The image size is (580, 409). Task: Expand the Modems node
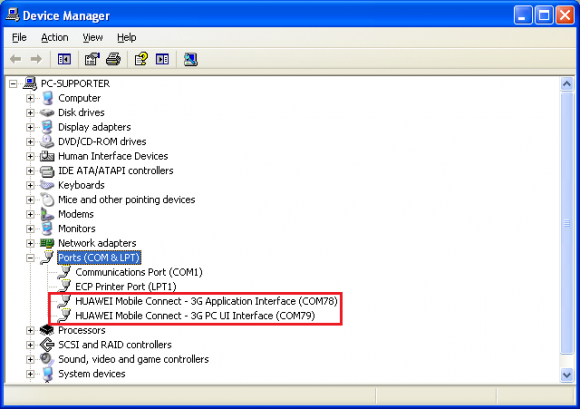[30, 214]
